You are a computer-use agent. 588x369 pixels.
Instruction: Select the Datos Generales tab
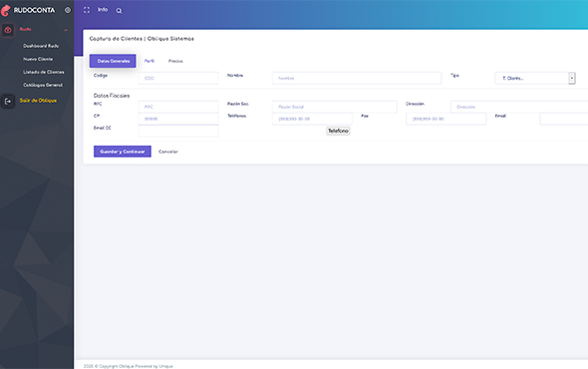pos(113,61)
